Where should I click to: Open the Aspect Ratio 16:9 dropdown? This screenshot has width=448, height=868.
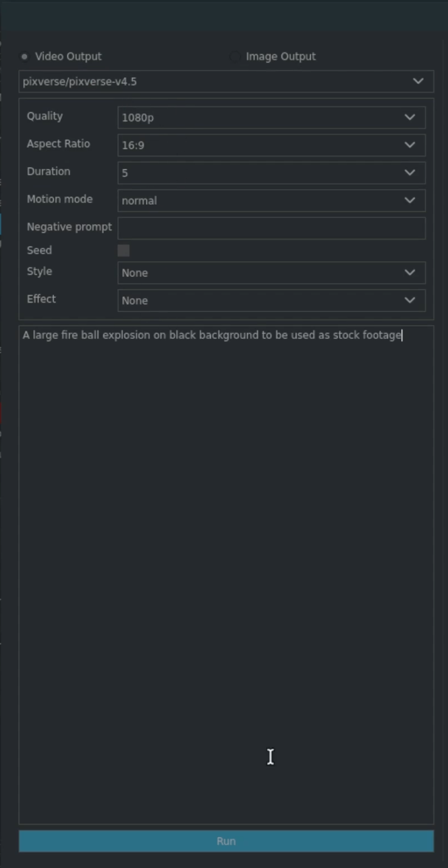[x=271, y=145]
